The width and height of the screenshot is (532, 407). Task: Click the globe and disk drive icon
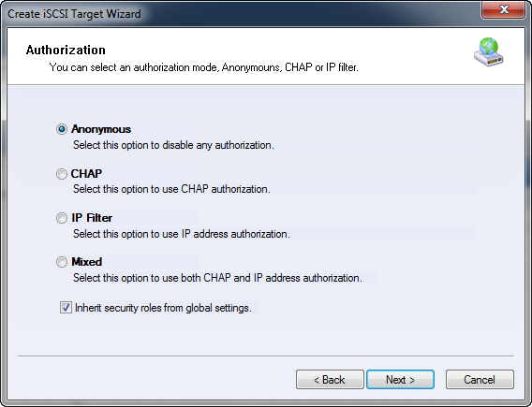[x=489, y=51]
